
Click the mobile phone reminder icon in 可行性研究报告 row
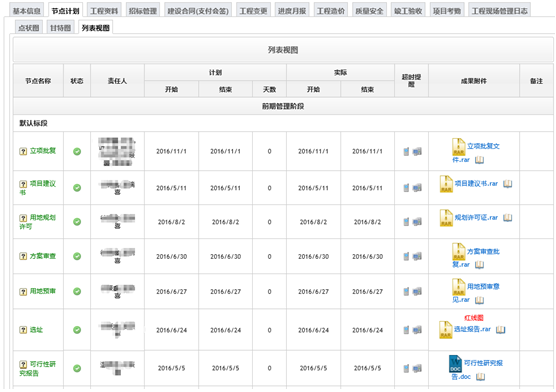406,368
